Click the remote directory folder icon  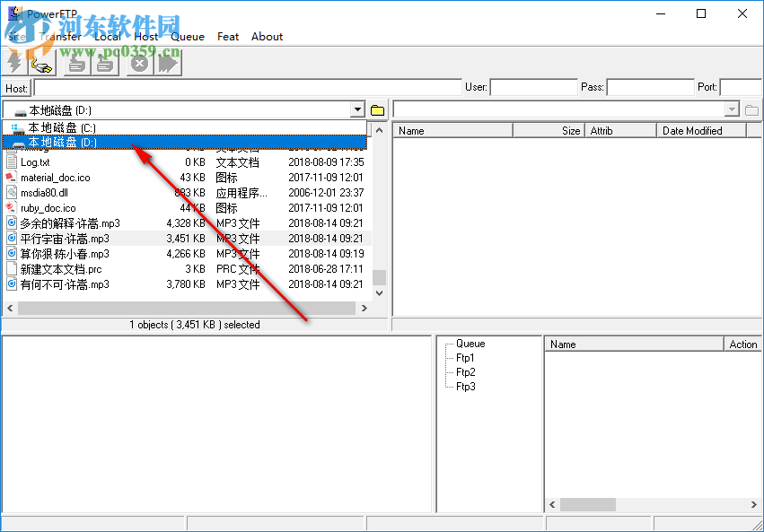click(751, 109)
